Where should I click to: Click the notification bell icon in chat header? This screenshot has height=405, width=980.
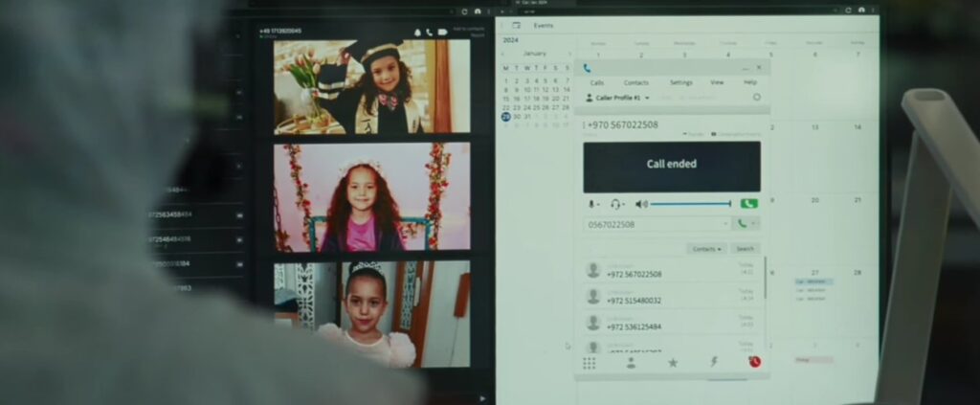(x=417, y=33)
